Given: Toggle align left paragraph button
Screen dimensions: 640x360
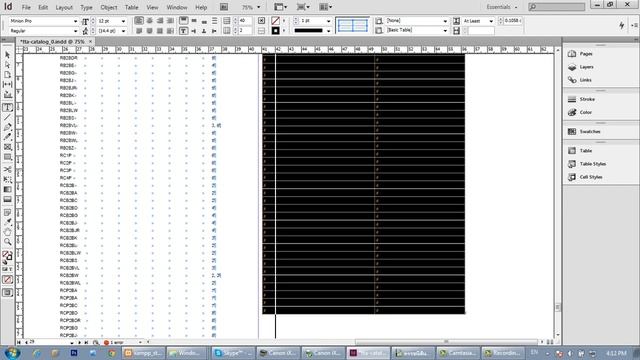Looking at the screenshot, I should coord(139,20).
